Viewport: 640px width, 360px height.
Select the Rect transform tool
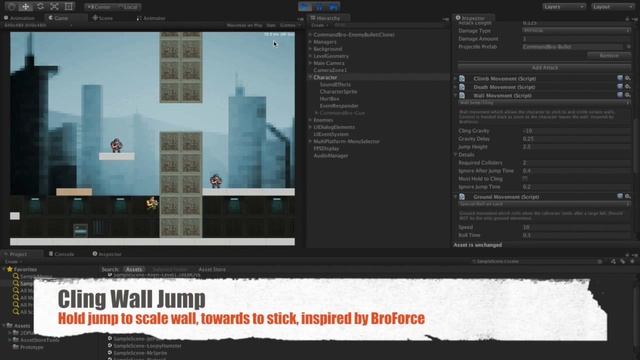pos(69,7)
